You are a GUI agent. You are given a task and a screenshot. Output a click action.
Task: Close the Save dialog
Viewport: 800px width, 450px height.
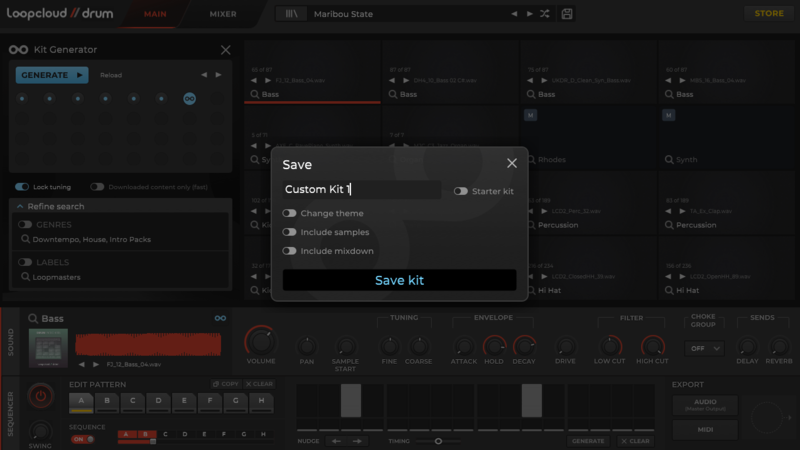tap(512, 164)
